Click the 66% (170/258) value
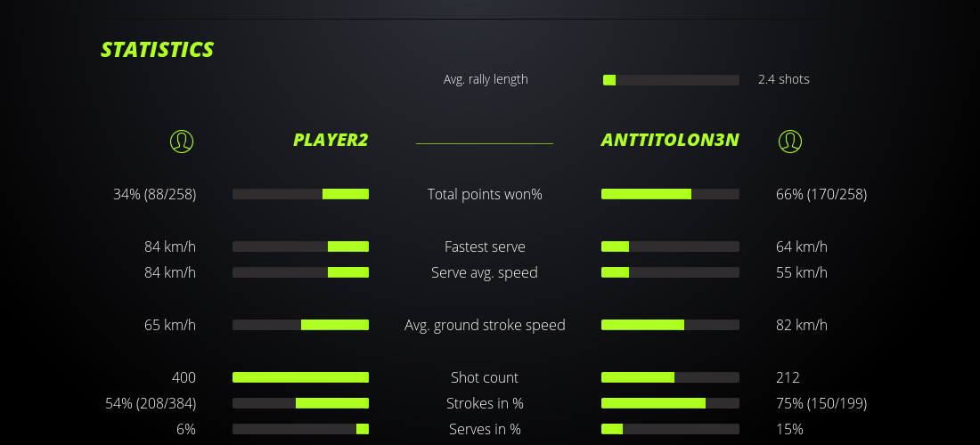 click(821, 194)
